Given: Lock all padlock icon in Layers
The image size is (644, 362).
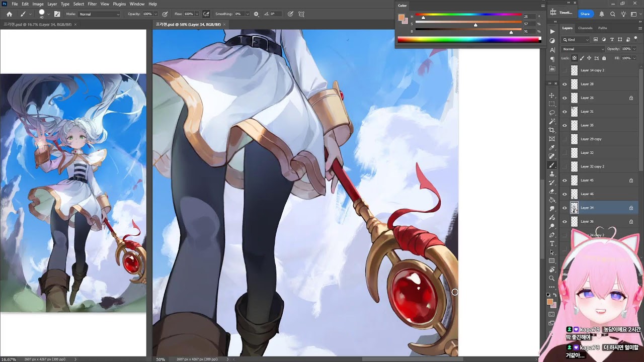Looking at the screenshot, I should 604,58.
